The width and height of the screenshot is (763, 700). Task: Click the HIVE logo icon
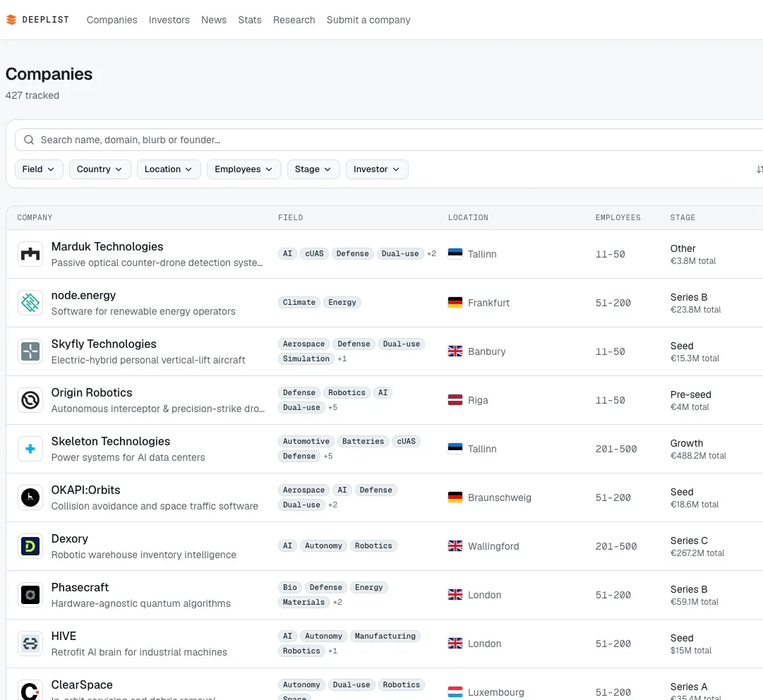[x=30, y=643]
